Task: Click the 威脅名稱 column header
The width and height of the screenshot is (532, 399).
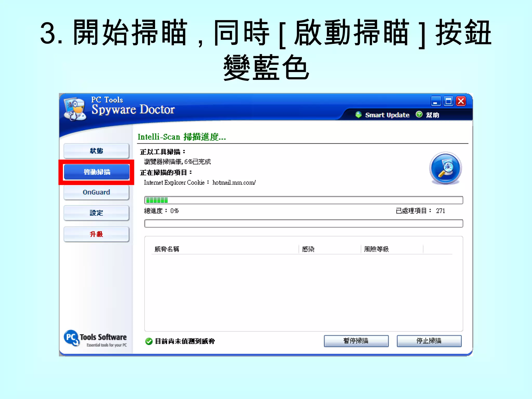Action: tap(167, 249)
